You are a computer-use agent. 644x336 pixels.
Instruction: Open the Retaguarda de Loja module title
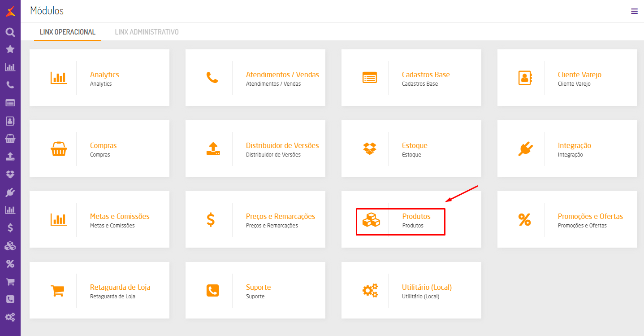tap(120, 287)
